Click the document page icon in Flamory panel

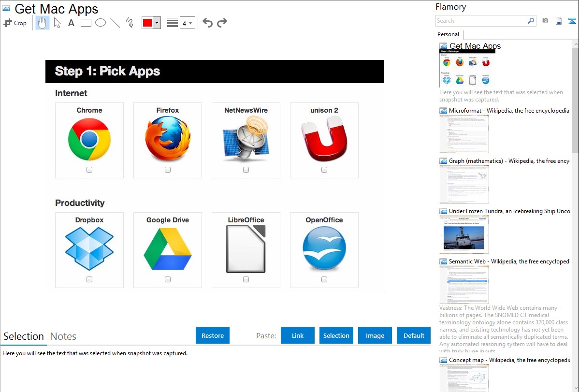[559, 21]
